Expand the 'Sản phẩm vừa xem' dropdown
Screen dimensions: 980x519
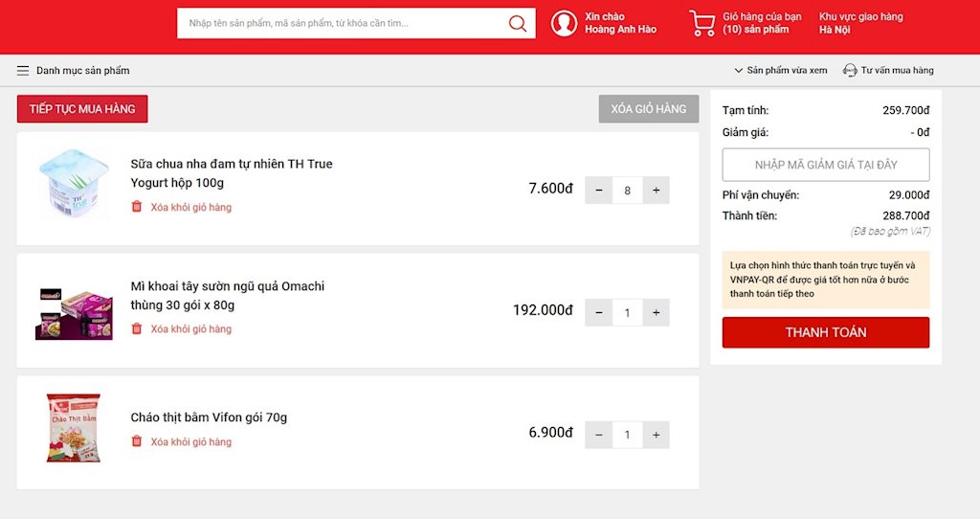click(780, 71)
